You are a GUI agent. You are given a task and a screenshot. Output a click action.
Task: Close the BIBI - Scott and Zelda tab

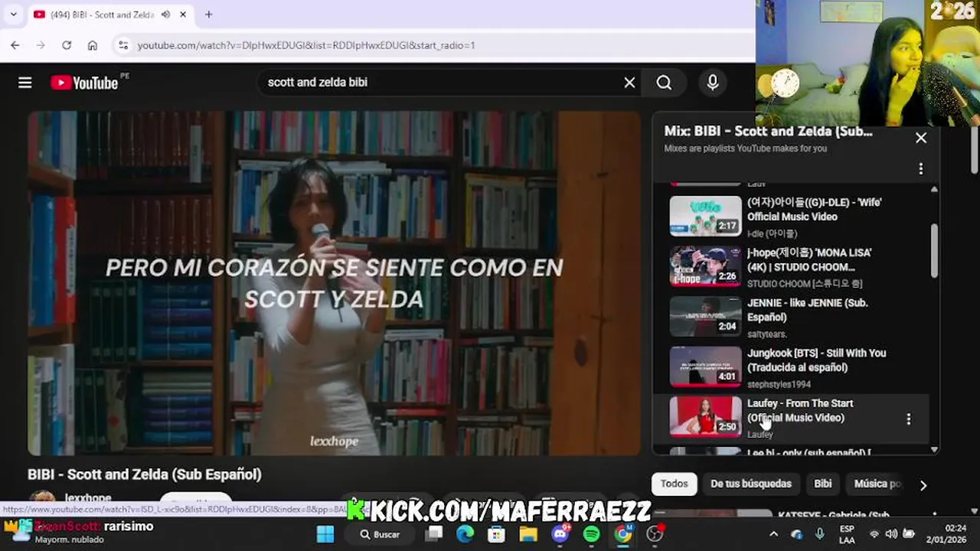coord(183,15)
